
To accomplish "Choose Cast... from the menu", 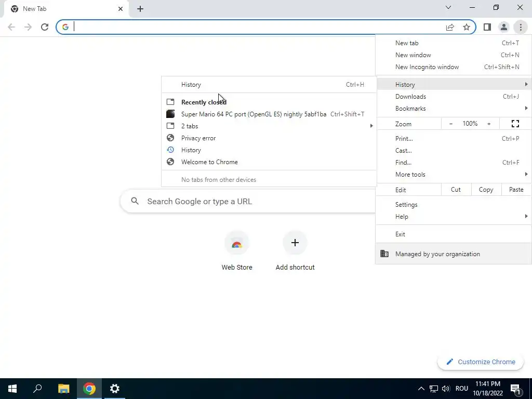I will pos(454,151).
